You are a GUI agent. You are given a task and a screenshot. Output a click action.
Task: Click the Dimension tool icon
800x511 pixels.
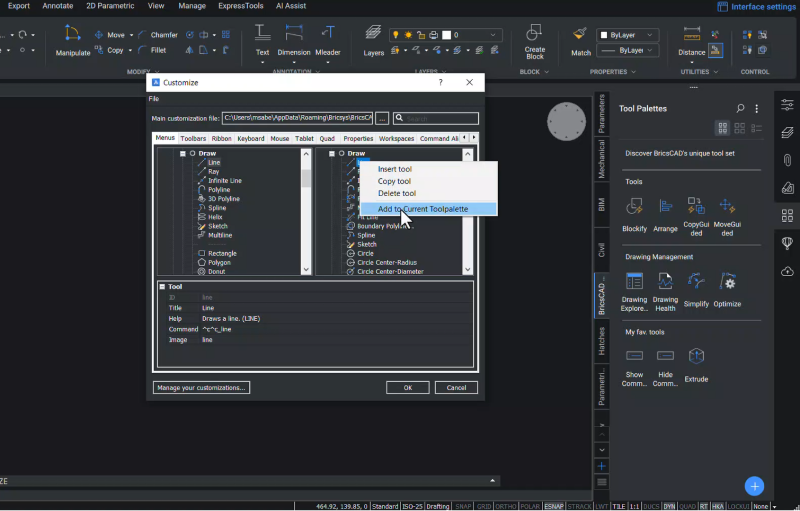pyautogui.click(x=294, y=33)
